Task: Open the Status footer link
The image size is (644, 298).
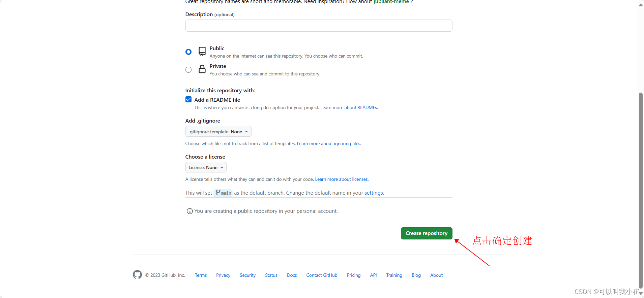Action: tap(271, 275)
